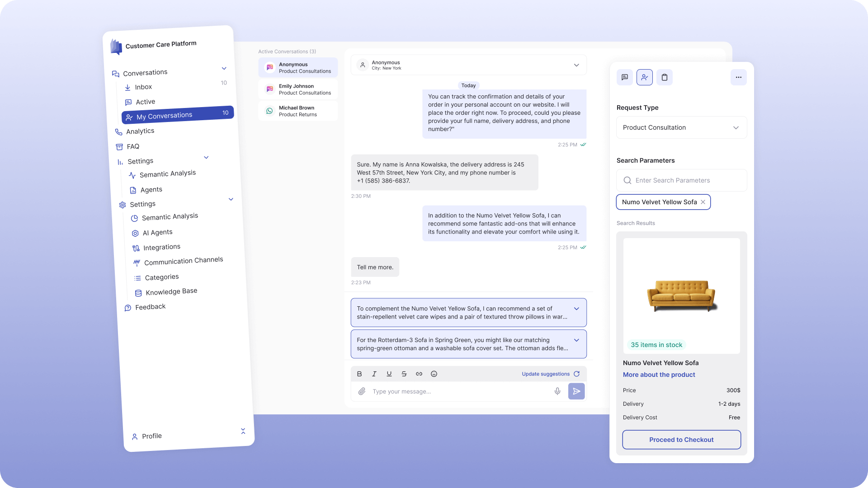This screenshot has width=868, height=488.
Task: Toggle italic formatting
Action: (374, 374)
